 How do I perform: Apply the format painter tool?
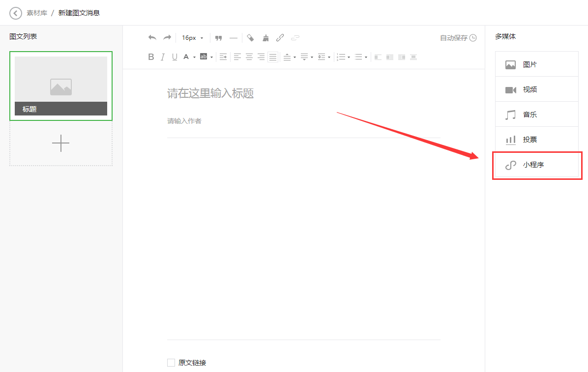point(265,38)
